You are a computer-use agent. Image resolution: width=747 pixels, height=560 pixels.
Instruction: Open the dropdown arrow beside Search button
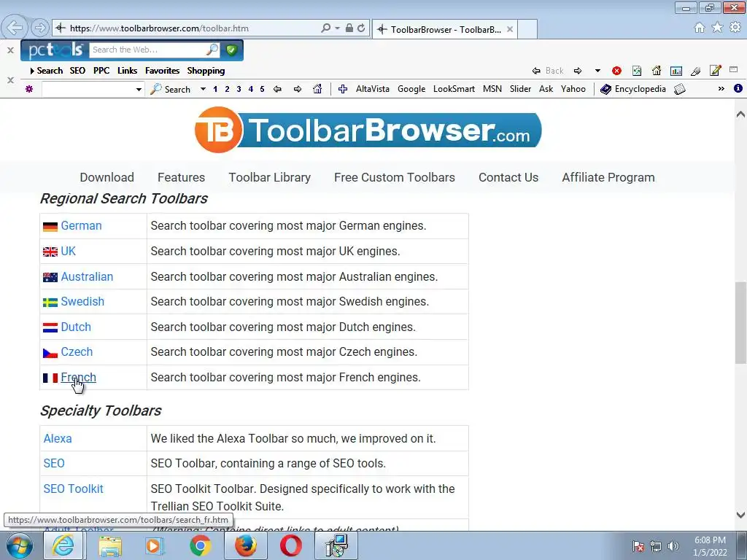point(203,89)
